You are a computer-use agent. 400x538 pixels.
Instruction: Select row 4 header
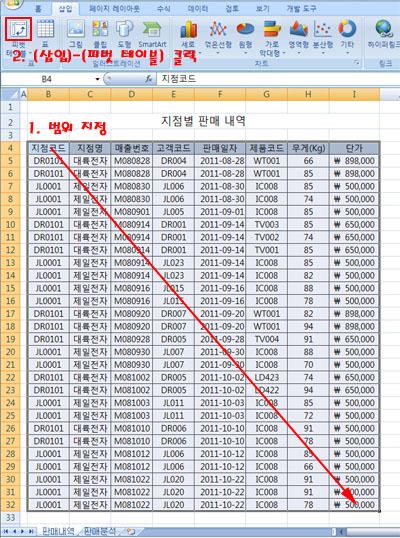pyautogui.click(x=10, y=148)
